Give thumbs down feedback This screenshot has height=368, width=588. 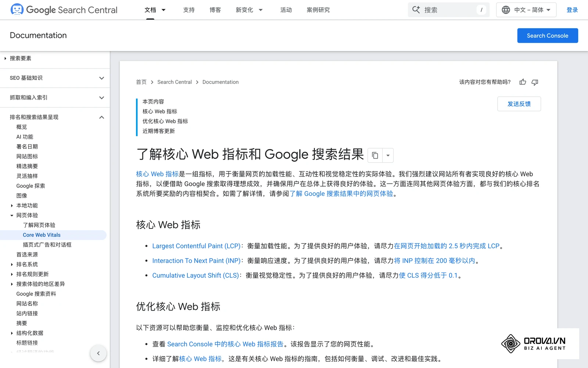[535, 82]
